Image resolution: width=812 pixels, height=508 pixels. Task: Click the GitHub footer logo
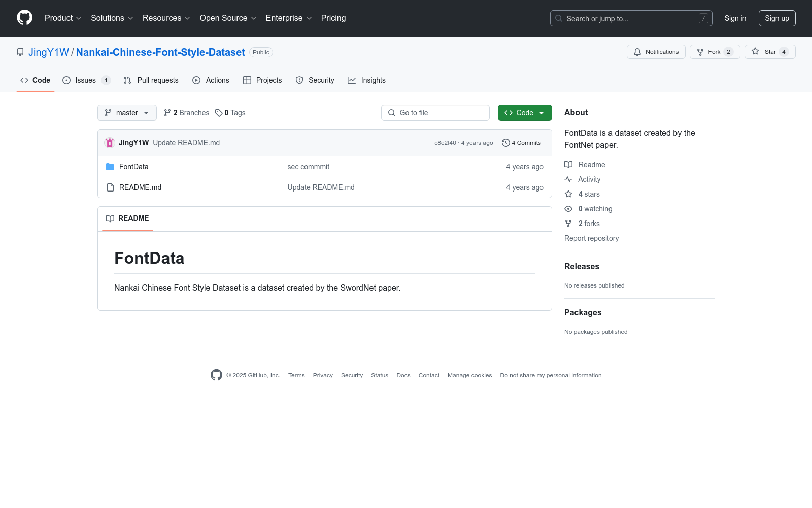(x=216, y=375)
